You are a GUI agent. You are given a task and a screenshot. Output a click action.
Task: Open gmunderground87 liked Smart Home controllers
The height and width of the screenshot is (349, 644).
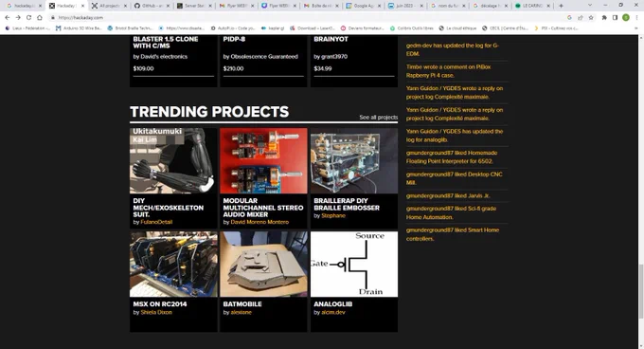click(x=453, y=234)
